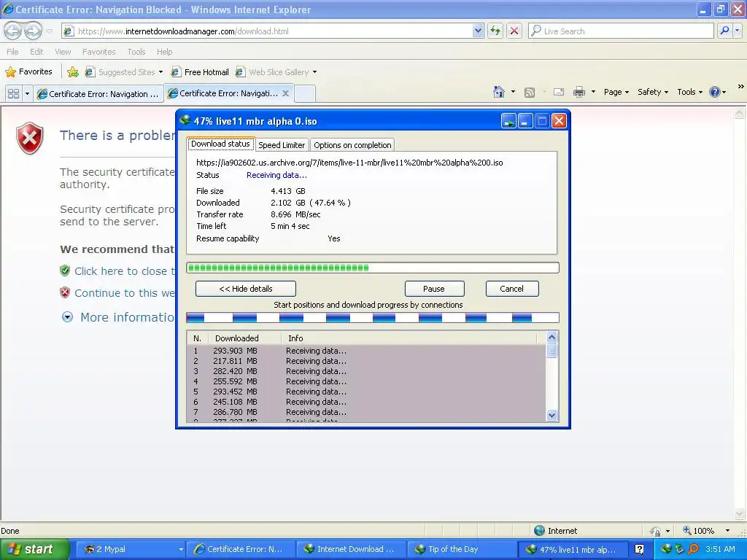This screenshot has height=560, width=747.
Task: Open the Help menu
Action: click(x=164, y=52)
